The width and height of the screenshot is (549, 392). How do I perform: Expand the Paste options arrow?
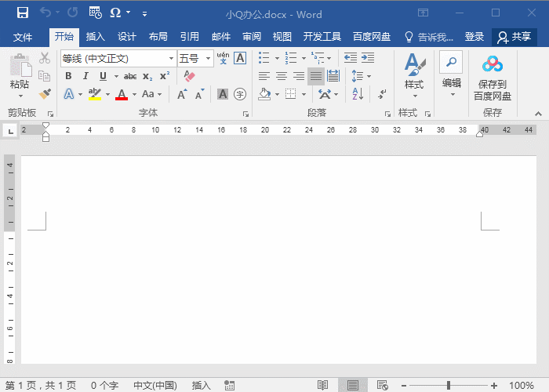point(20,96)
